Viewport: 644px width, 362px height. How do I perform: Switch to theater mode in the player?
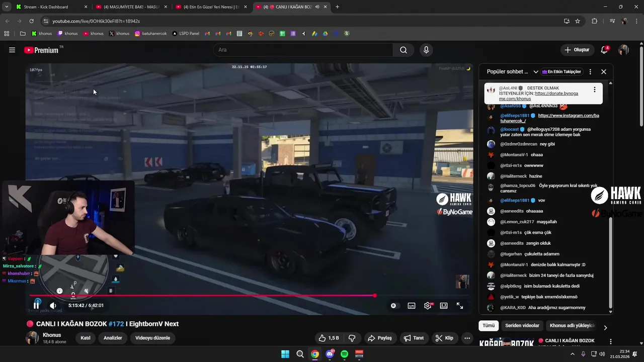coord(444,305)
